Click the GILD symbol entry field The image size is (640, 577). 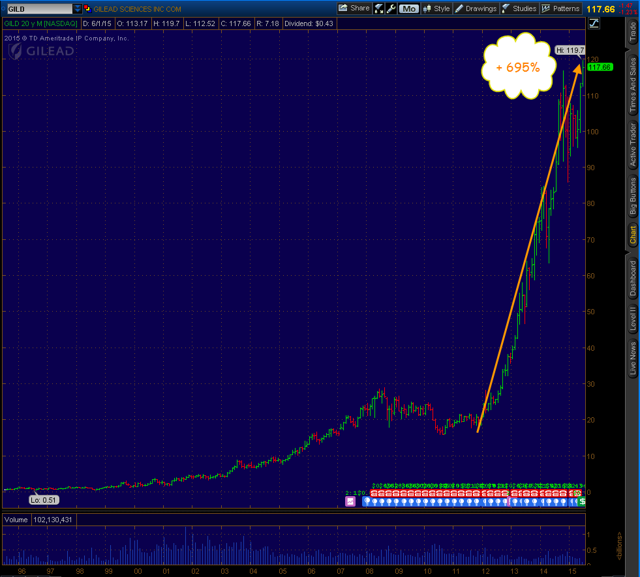point(40,9)
